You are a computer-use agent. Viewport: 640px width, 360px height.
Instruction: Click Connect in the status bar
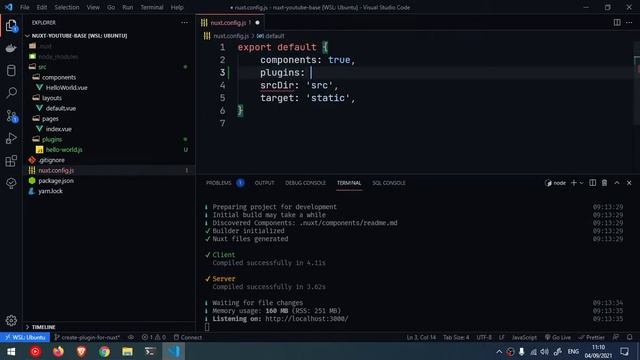coord(187,337)
